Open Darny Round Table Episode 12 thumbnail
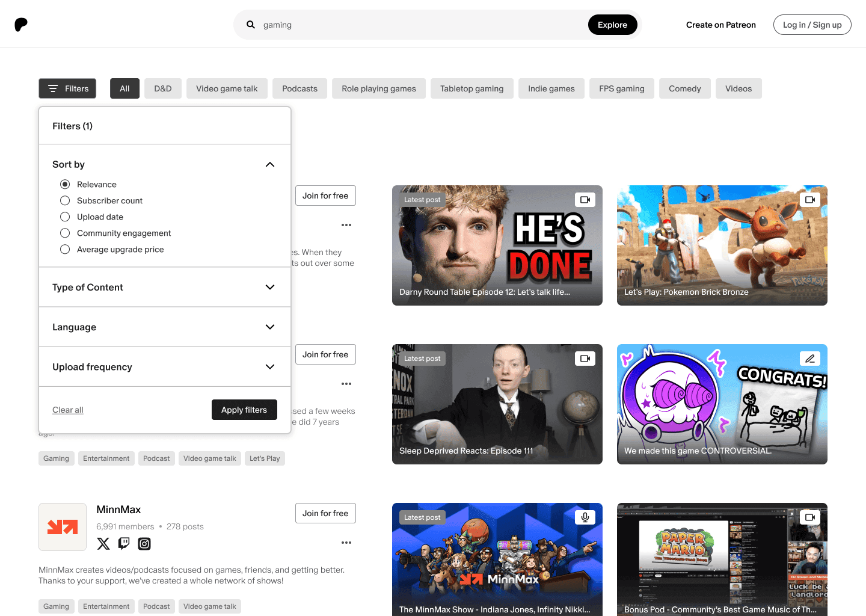 click(x=497, y=245)
